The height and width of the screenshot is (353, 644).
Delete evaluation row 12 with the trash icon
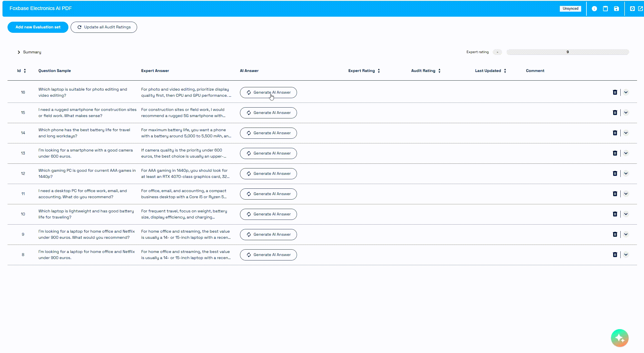(615, 173)
